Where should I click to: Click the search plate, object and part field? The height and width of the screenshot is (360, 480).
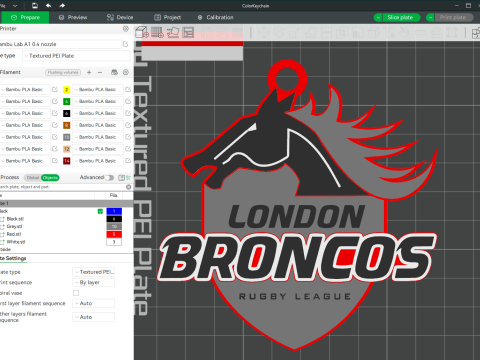point(62,187)
